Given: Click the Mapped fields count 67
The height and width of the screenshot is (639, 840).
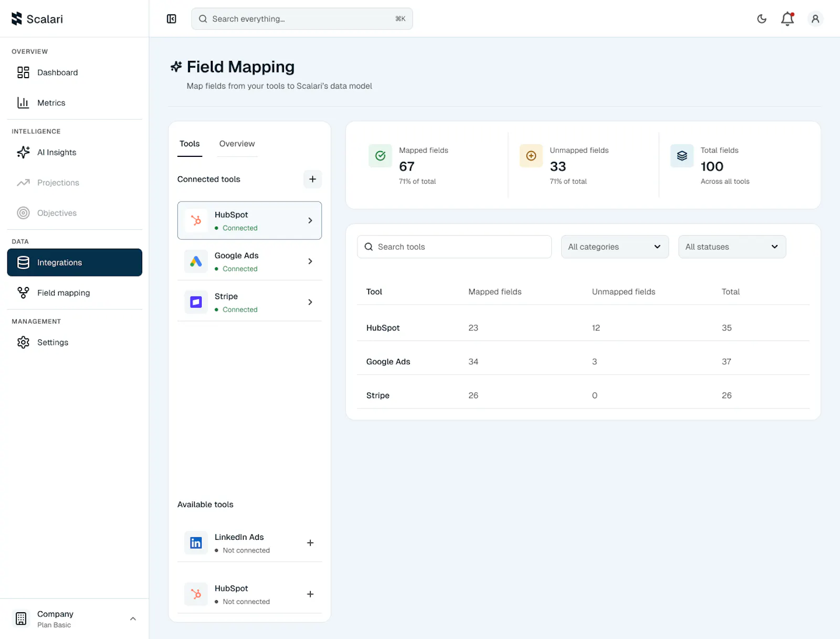Looking at the screenshot, I should (x=407, y=166).
